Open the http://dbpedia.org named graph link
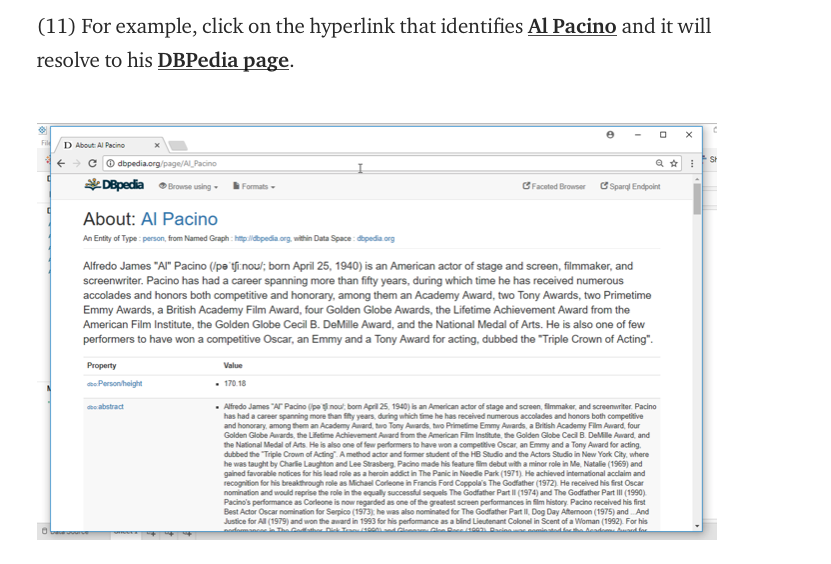The width and height of the screenshot is (831, 564). [262, 239]
